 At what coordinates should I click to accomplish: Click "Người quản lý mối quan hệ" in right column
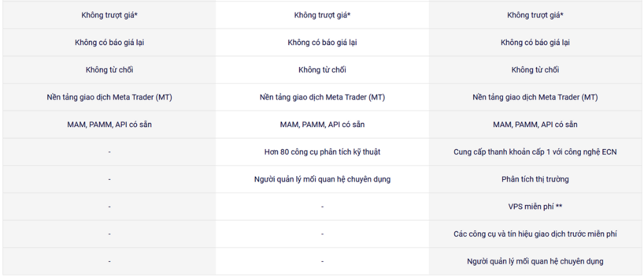click(x=535, y=261)
